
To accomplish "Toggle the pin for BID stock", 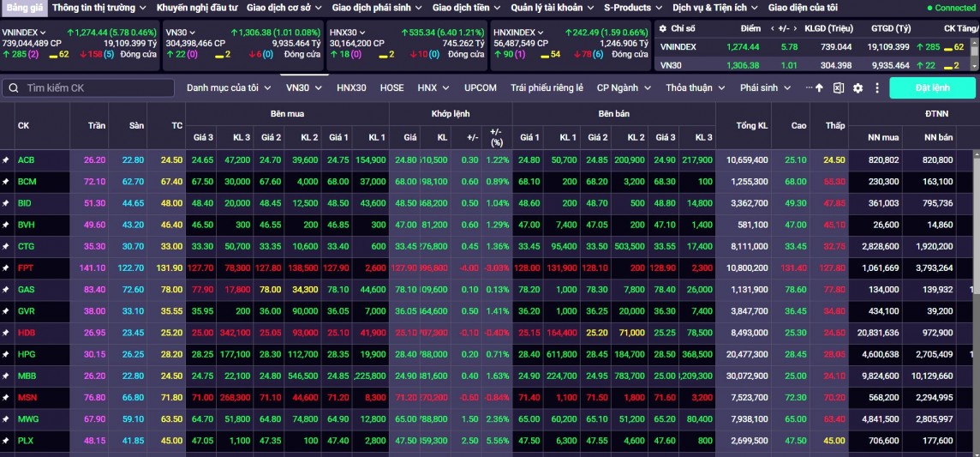I will click(6, 203).
